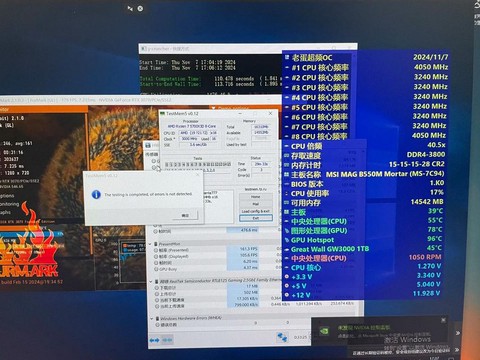Viewport: 480px width, 360px height.
Task: Click the CPU 倍频 overlay row
Action: tap(365, 146)
